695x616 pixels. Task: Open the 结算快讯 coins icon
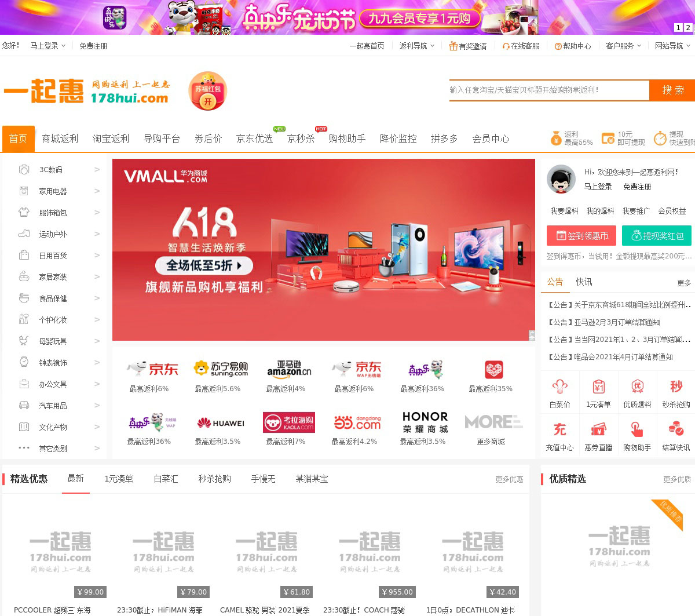[676, 429]
